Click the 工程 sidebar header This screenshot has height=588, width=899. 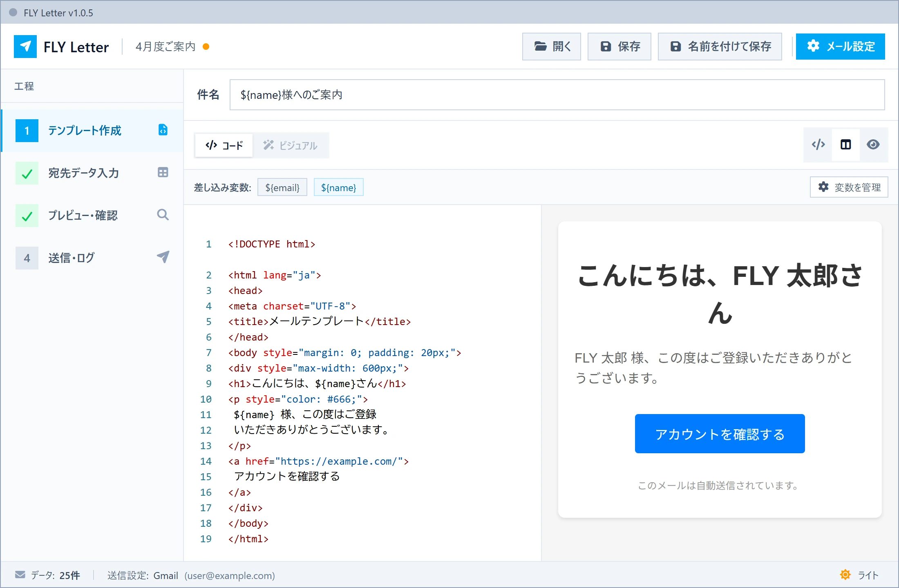tap(24, 86)
